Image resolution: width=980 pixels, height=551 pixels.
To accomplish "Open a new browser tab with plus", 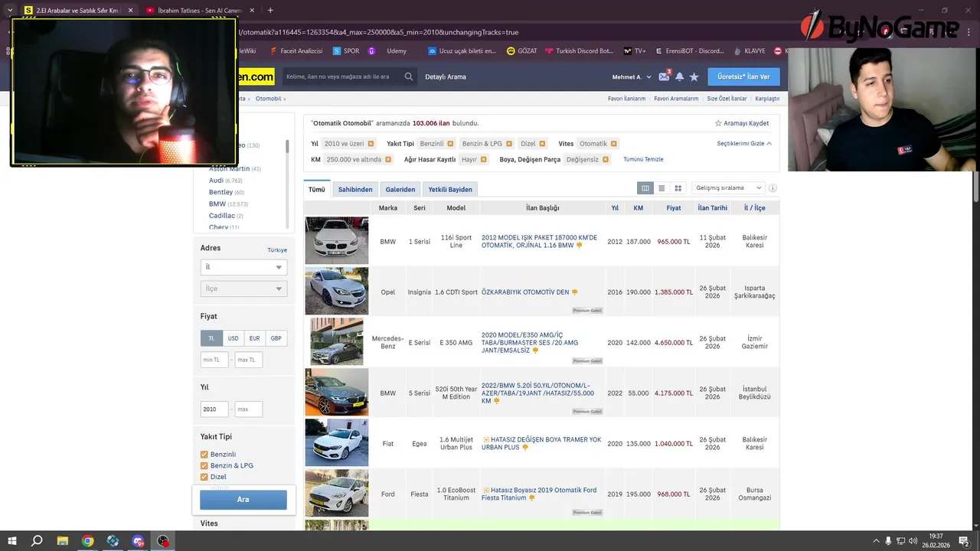I will pos(270,11).
